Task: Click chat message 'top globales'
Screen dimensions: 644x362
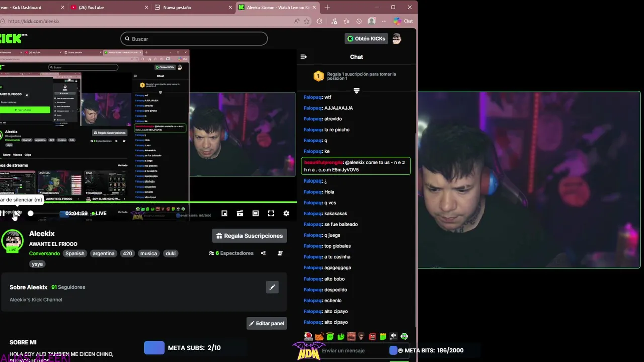Action: pos(337,246)
